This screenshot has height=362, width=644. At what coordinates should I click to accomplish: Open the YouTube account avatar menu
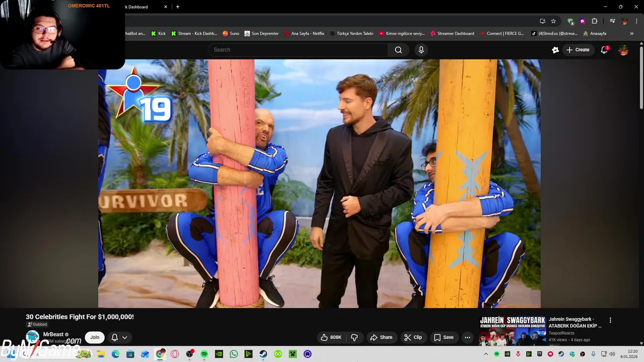coord(623,50)
